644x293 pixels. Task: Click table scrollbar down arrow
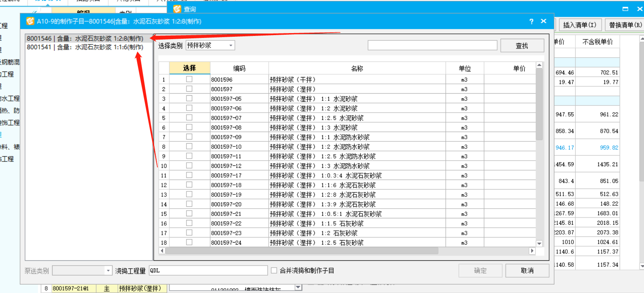539,243
